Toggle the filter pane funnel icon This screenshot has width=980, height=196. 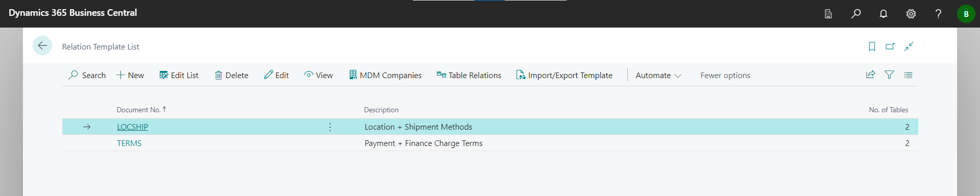pos(889,75)
